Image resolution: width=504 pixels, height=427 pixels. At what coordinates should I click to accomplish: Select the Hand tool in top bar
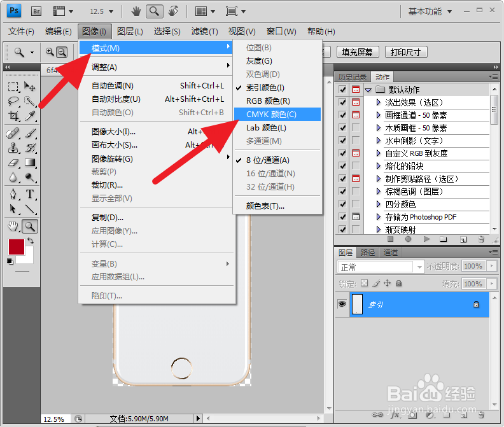pyautogui.click(x=136, y=11)
